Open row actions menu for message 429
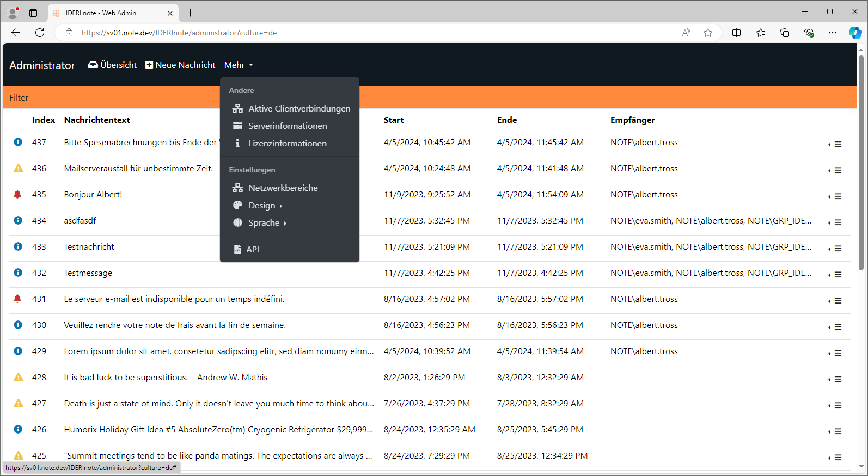This screenshot has height=476, width=868. tap(835, 353)
